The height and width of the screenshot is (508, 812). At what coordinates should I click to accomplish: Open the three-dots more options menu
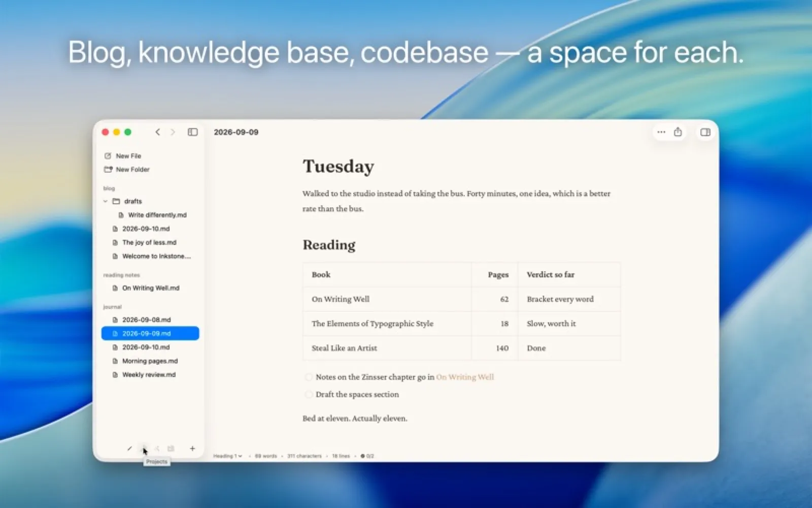coord(661,132)
